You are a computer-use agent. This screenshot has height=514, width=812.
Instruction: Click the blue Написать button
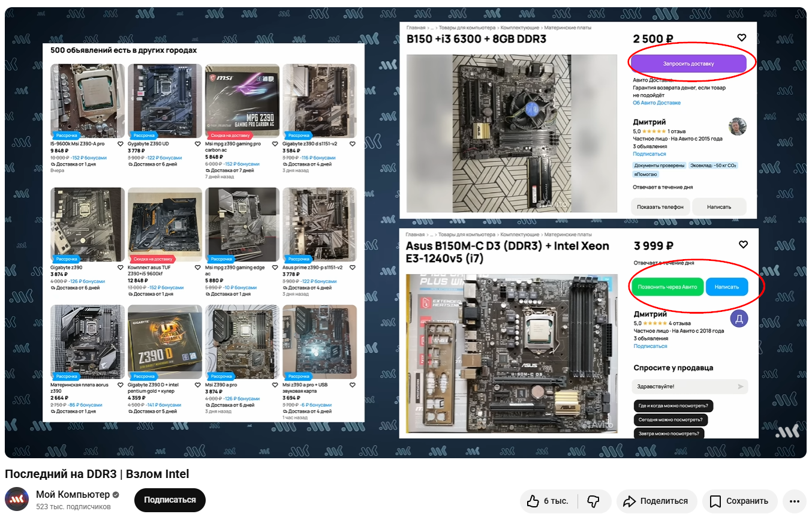[x=727, y=287]
